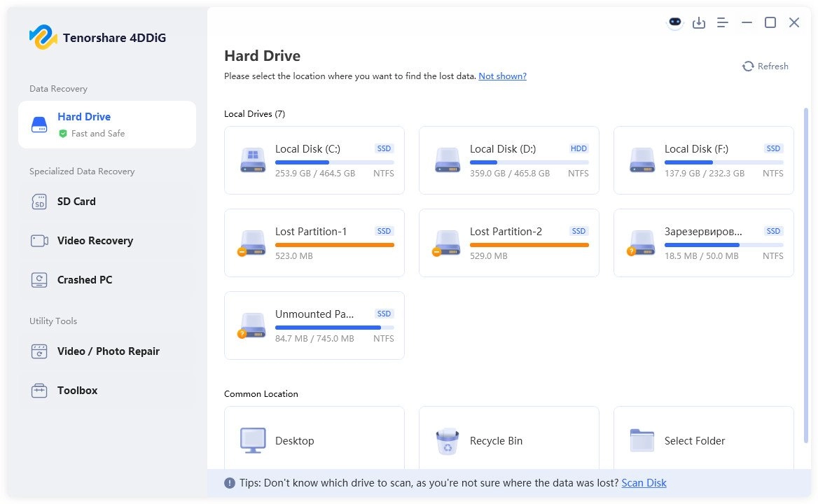Screen dimensions: 818x504
Task: Select Local Disk (D:) HDD drive
Action: pyautogui.click(x=508, y=160)
